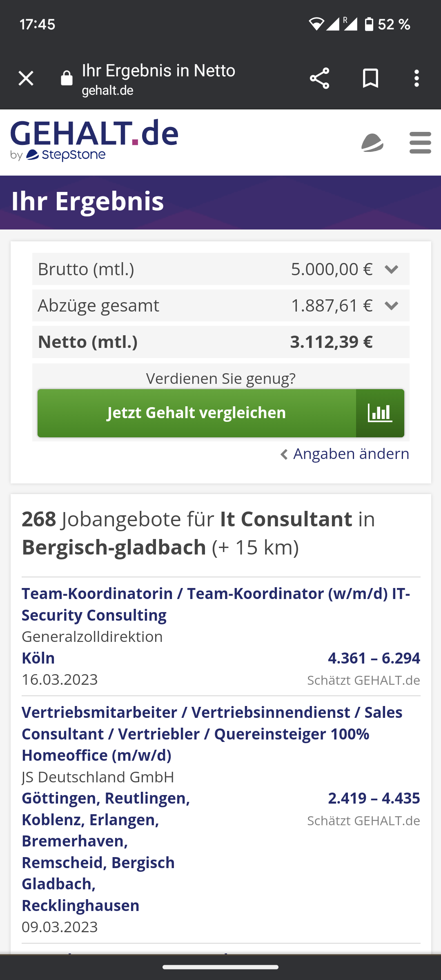Tap Göttingen, Reutlingen locations list

click(106, 851)
